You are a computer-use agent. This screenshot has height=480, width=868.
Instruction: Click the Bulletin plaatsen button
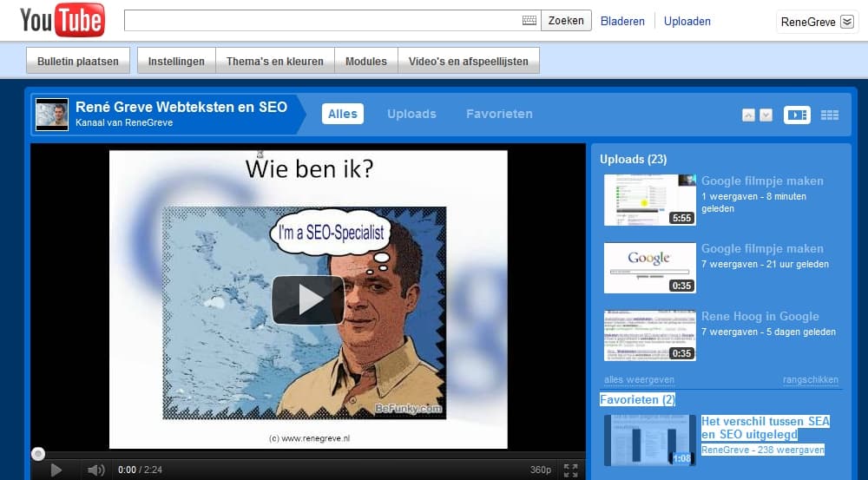78,61
